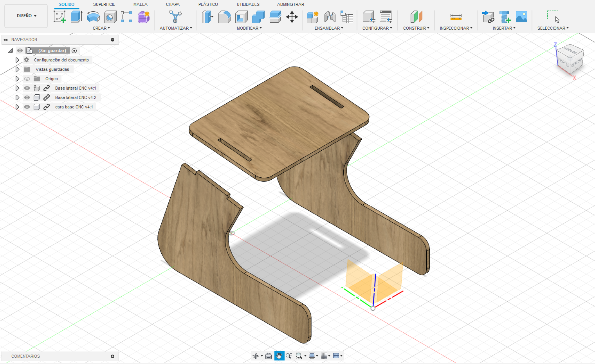Open the MODIFICAR dropdown menu

click(249, 28)
